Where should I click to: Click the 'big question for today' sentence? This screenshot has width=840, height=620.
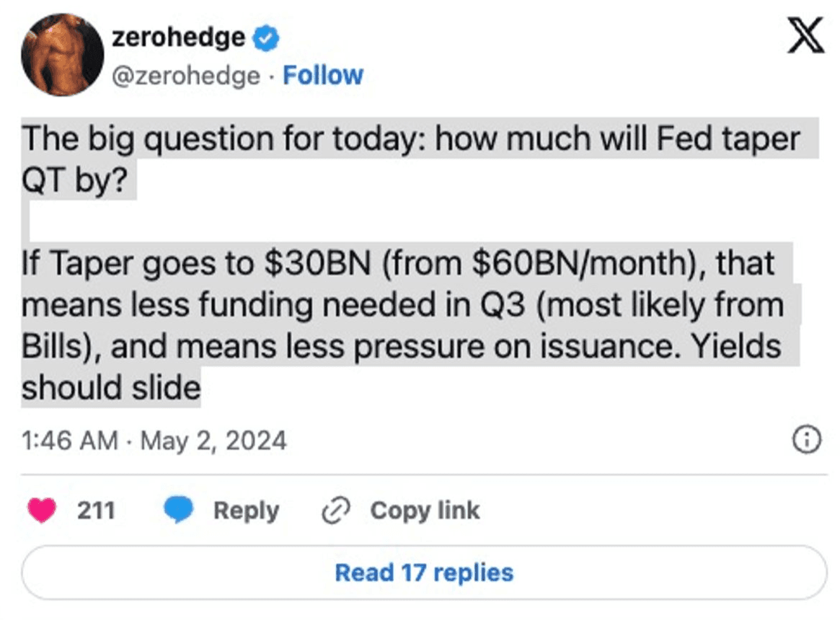pos(411,138)
